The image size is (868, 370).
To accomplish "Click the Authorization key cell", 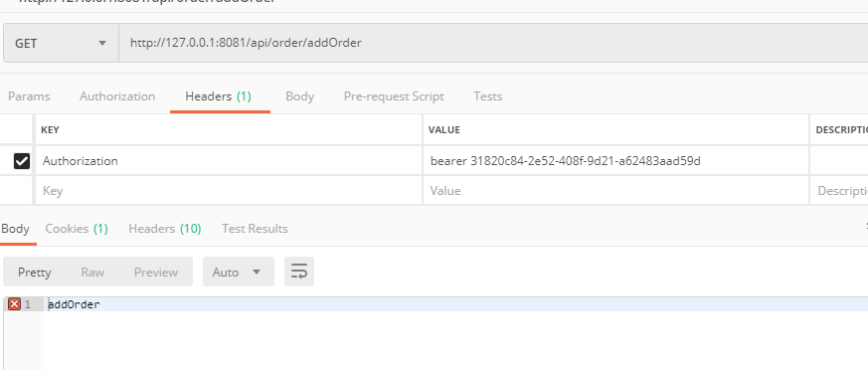I will click(x=229, y=161).
